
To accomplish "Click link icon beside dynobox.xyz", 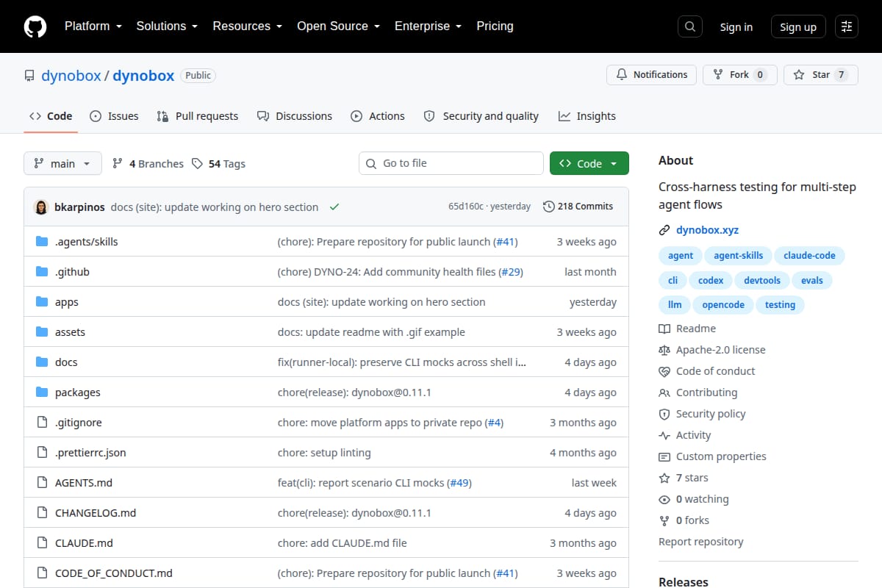I will coord(664,230).
